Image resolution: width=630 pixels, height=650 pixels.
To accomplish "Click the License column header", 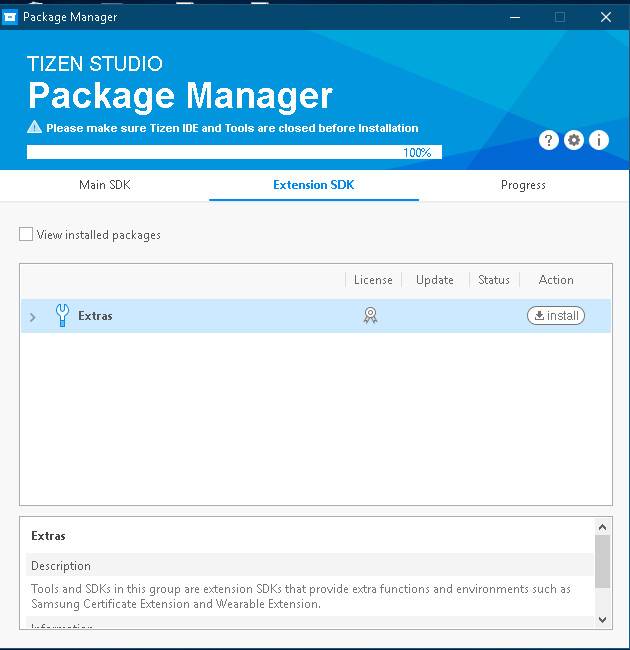I will [x=373, y=280].
